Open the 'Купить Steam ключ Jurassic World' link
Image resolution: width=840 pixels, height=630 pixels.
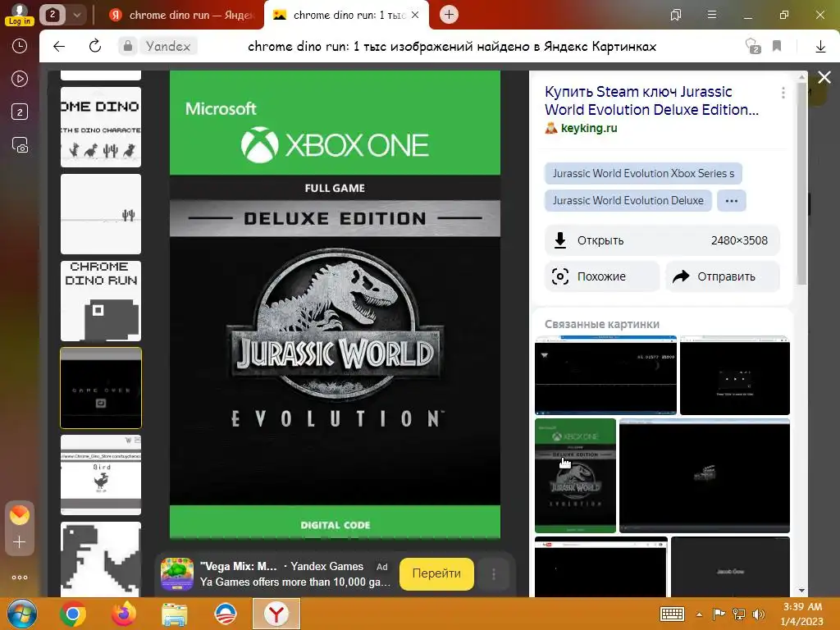[x=651, y=101]
